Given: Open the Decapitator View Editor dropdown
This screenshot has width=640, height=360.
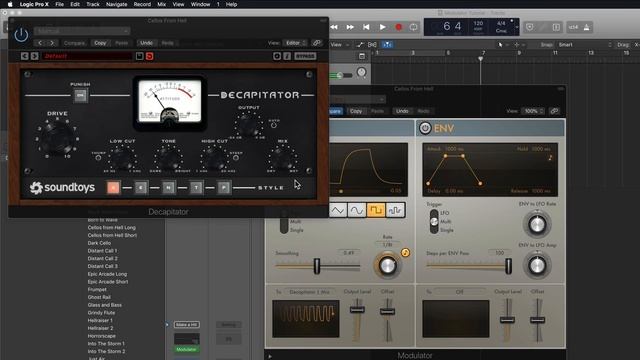Looking at the screenshot, I should click(295, 43).
